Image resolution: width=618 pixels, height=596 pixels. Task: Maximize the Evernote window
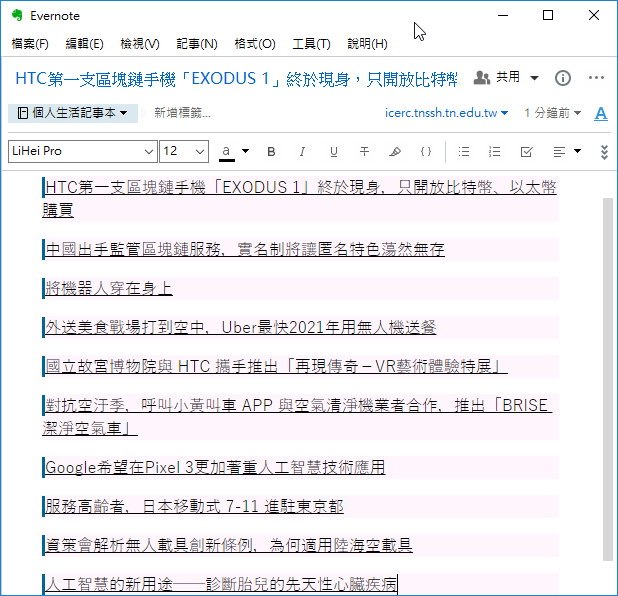pos(548,15)
